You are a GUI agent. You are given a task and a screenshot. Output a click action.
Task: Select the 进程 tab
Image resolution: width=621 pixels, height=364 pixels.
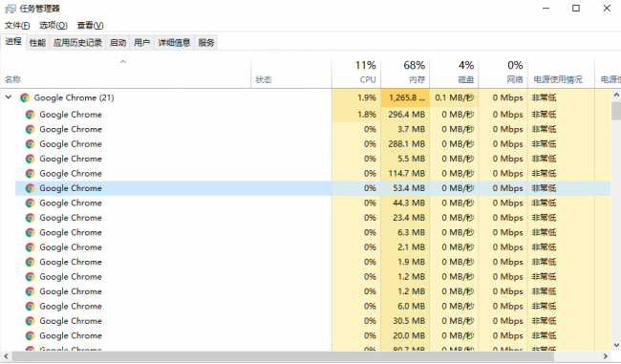[13, 42]
